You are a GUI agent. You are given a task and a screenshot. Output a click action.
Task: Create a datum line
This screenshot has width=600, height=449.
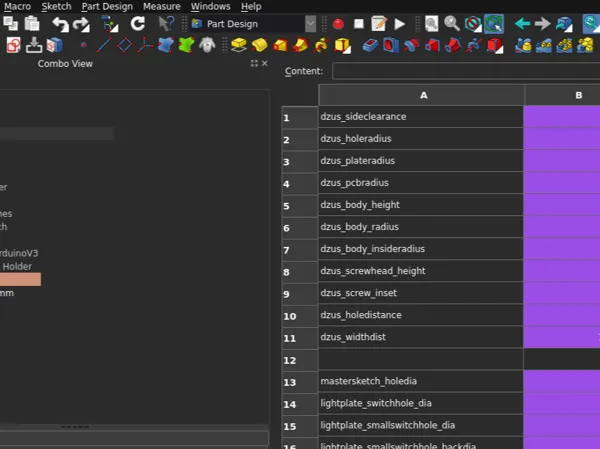point(104,45)
